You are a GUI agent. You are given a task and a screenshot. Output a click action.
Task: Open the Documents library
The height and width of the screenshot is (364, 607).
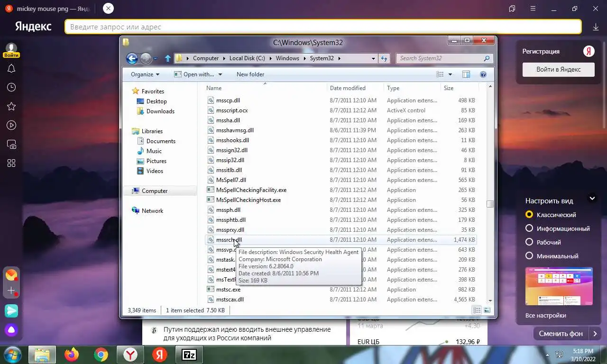(x=156, y=141)
